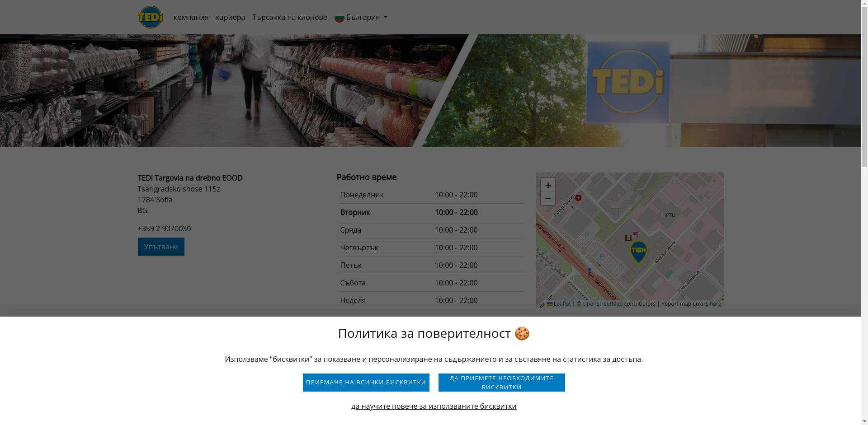Zoom in on the map with the plus control

[x=548, y=185]
